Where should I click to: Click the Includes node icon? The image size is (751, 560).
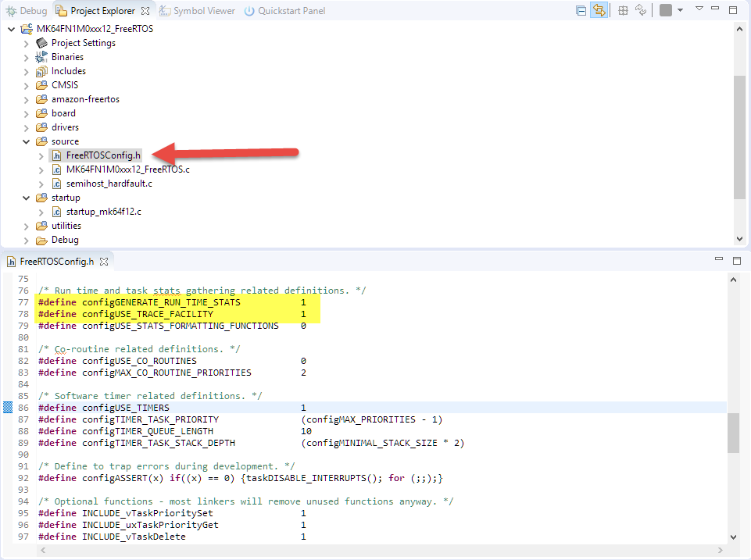(42, 71)
